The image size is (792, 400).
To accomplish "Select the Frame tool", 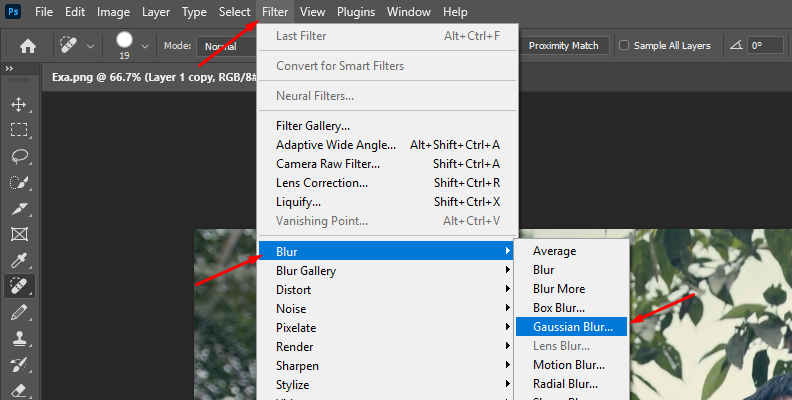I will coord(19,234).
